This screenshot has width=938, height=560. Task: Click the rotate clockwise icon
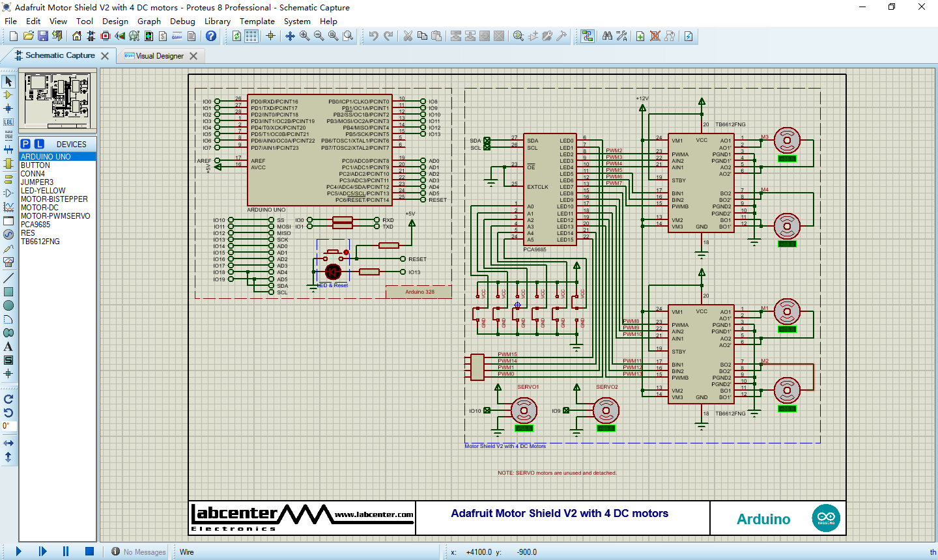coord(8,399)
